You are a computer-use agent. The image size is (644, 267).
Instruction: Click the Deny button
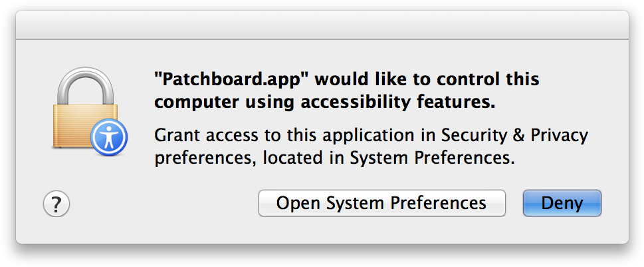tap(562, 203)
